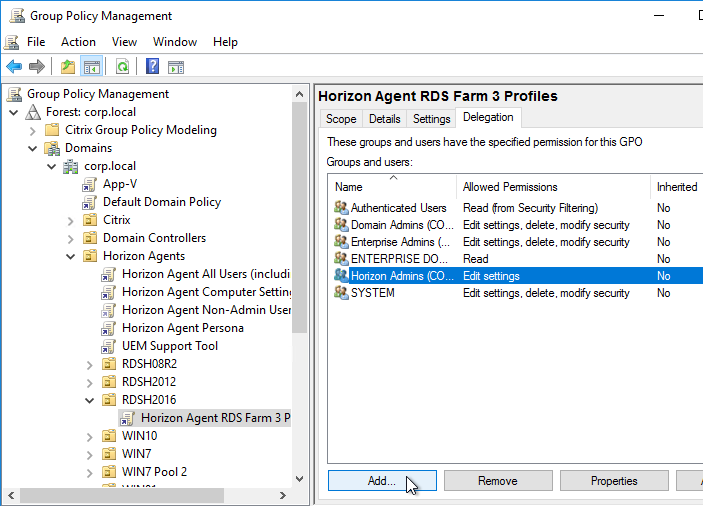Click the RDSH2016 OU folder icon

click(x=108, y=399)
